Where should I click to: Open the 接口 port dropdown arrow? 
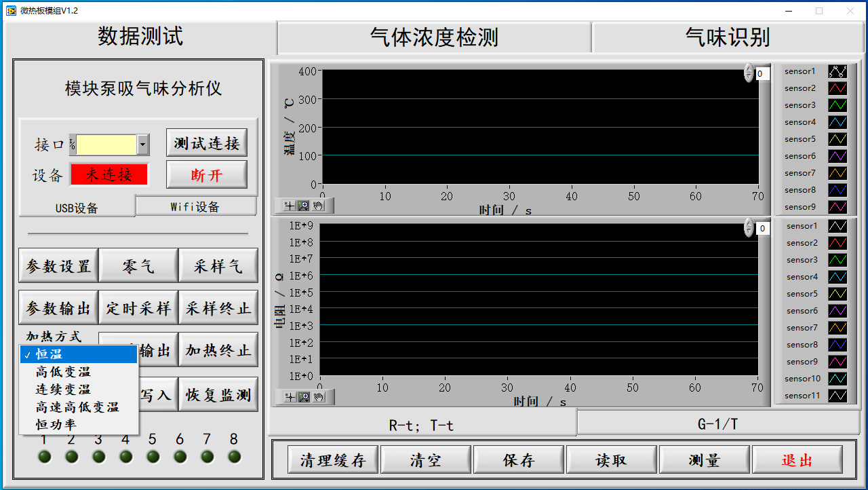point(142,145)
